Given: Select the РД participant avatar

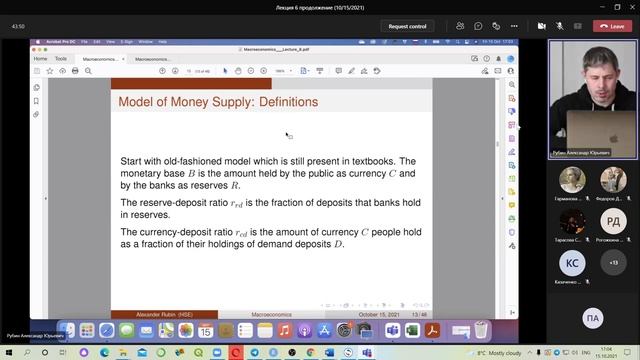Looking at the screenshot, I should pyautogui.click(x=613, y=221).
